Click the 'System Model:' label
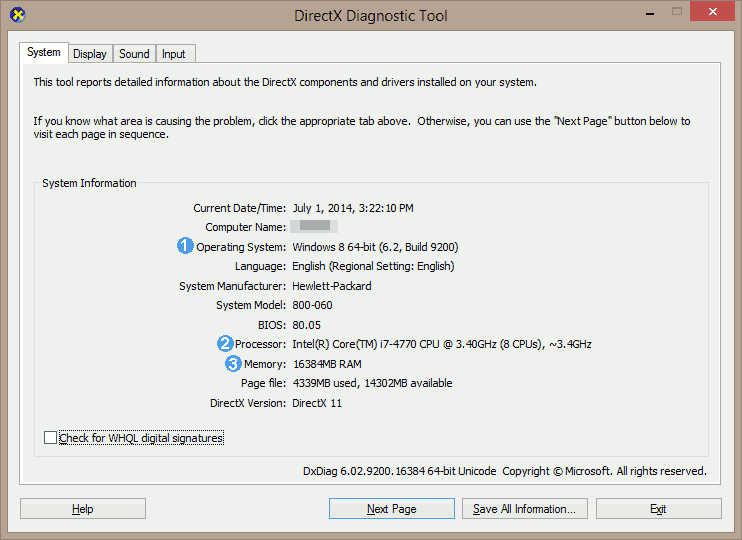The image size is (742, 540). pyautogui.click(x=251, y=305)
